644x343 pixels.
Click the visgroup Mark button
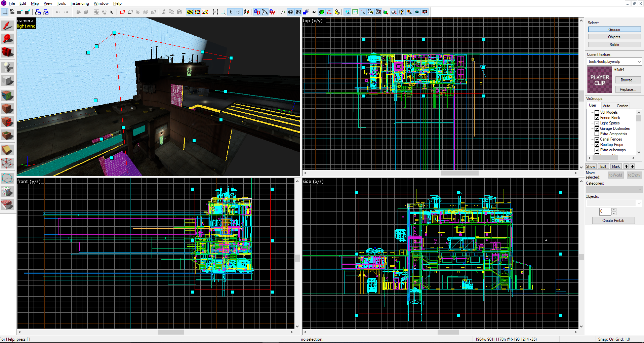pyautogui.click(x=616, y=166)
